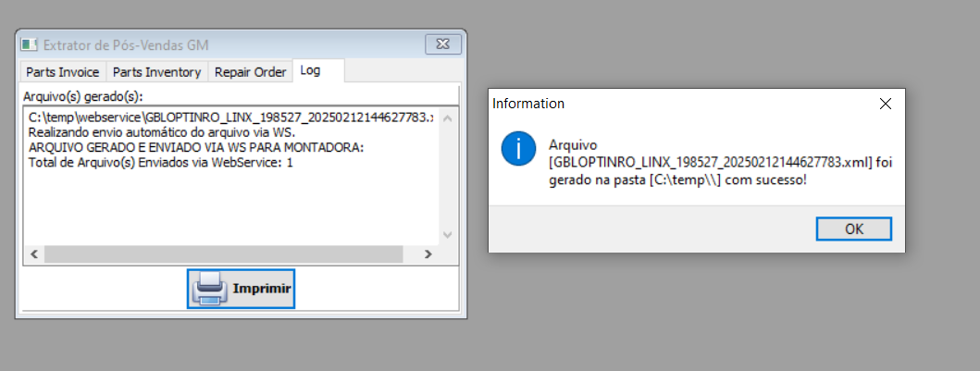Confirm the Information dialog with OK

854,229
